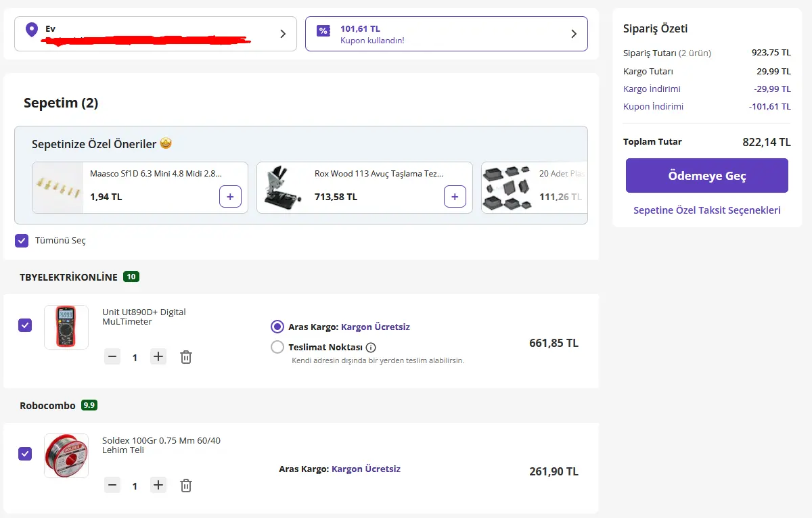The height and width of the screenshot is (518, 812).
Task: Click the Rox Wood 113 grinder stand image
Action: (282, 187)
